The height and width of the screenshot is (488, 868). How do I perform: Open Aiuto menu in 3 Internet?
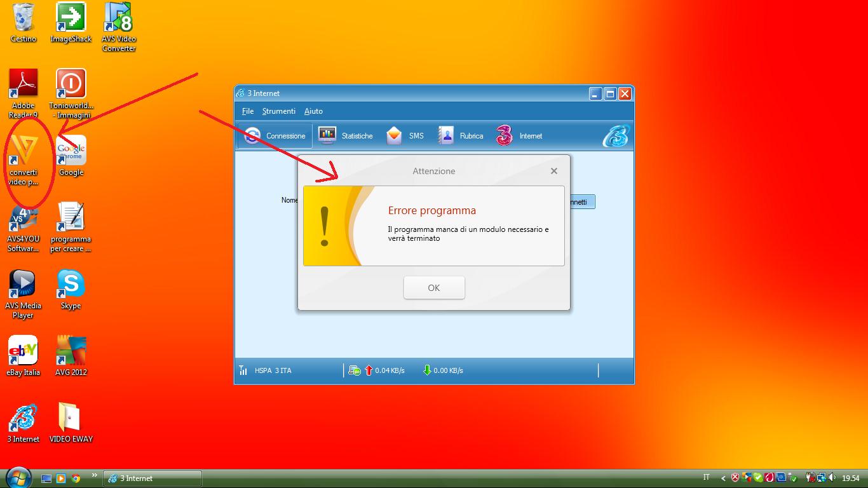313,111
